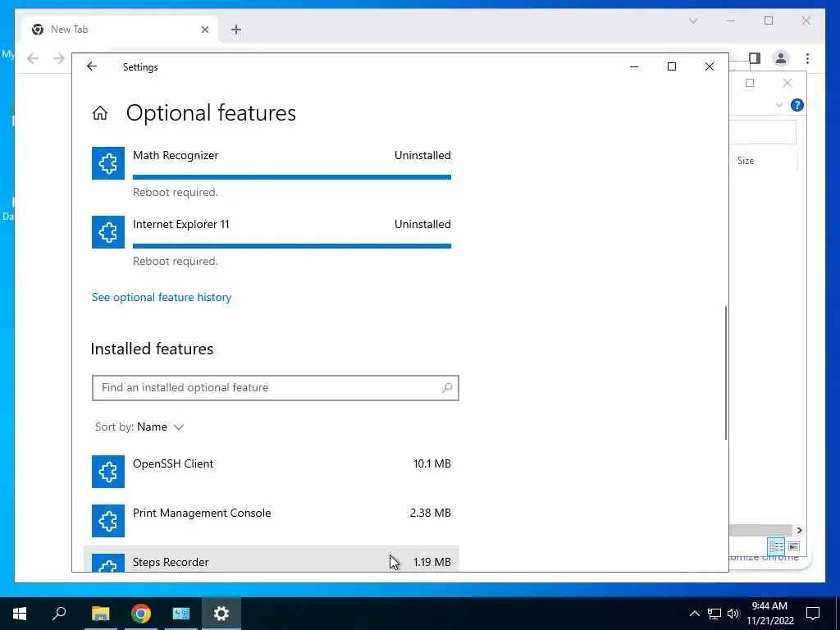Click the Internet Explorer 11 puzzle icon

[x=108, y=232]
